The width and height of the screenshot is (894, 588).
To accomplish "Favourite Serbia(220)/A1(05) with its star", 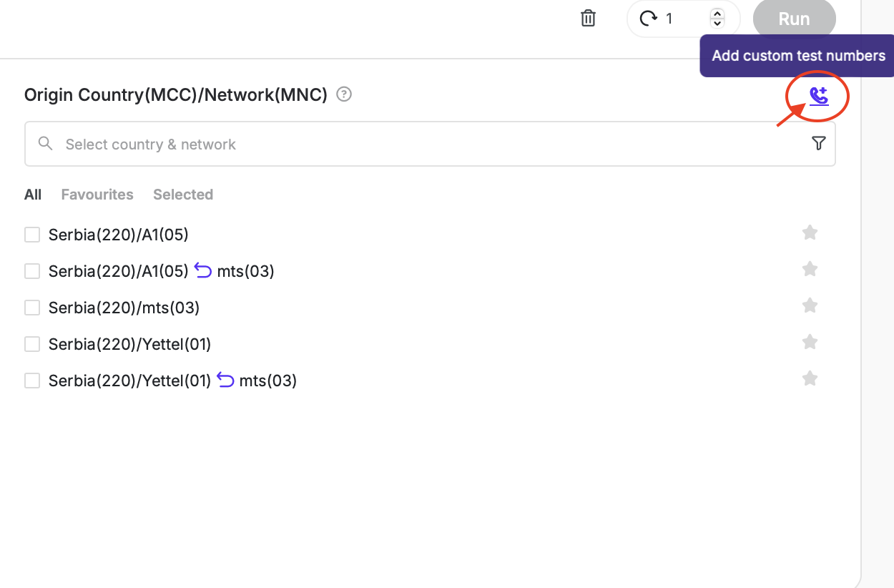I will click(x=810, y=232).
